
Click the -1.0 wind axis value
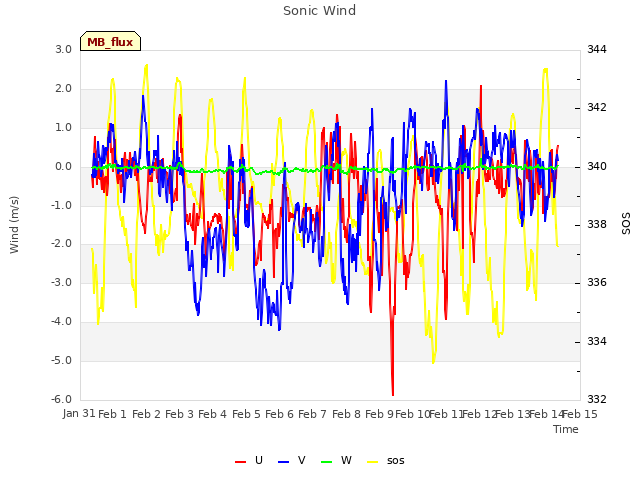click(61, 206)
